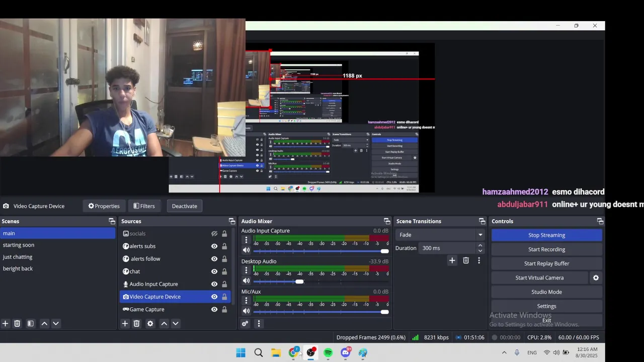Adjust Desktop Audio volume slider

tap(321, 282)
